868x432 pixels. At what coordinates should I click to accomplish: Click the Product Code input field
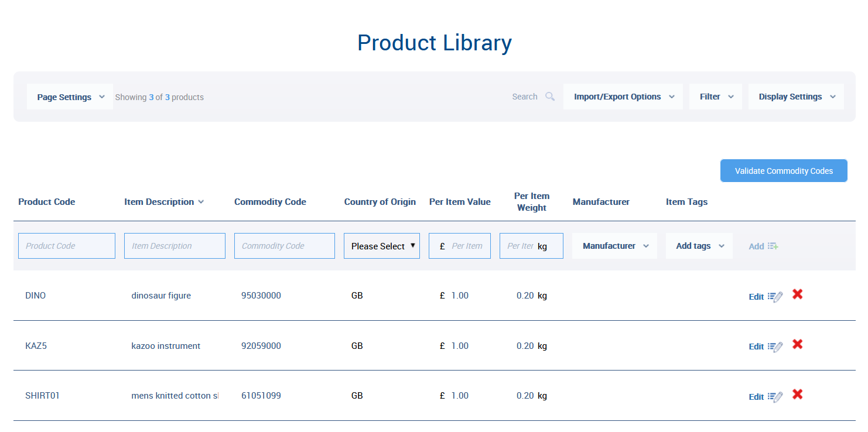(66, 245)
